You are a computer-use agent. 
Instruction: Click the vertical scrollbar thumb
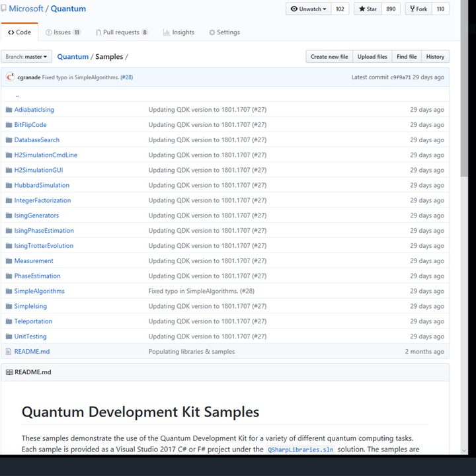coord(464,88)
